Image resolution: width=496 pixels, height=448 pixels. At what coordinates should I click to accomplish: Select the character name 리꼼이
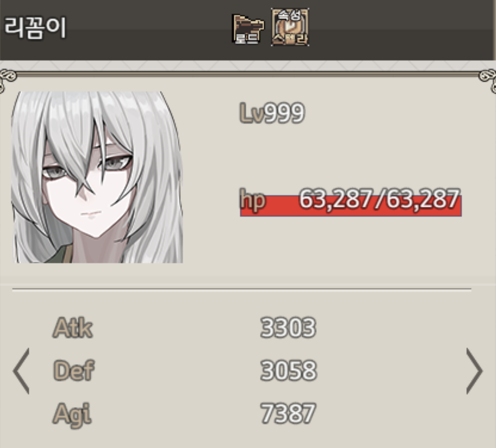(x=35, y=27)
